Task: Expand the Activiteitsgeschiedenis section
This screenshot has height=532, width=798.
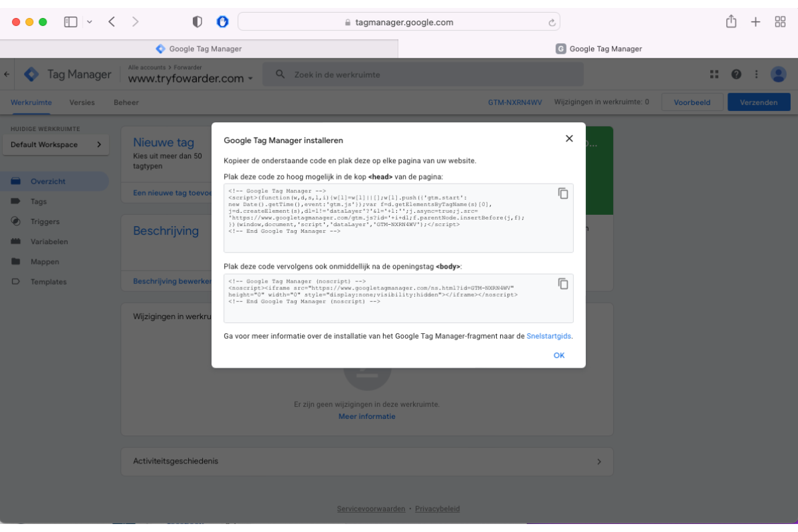Action: 598,462
